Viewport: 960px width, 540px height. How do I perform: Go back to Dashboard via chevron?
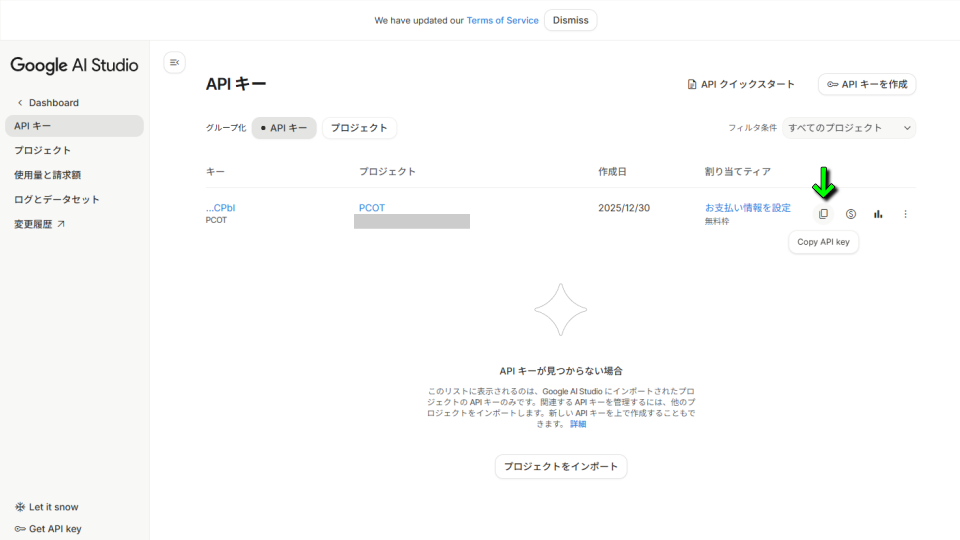point(20,103)
